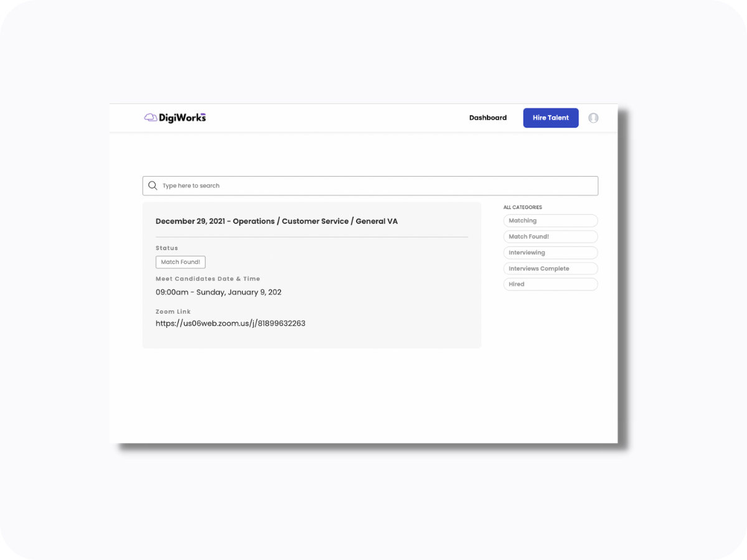This screenshot has height=560, width=747.
Task: Go to the Dashboard nav item
Action: pos(488,118)
